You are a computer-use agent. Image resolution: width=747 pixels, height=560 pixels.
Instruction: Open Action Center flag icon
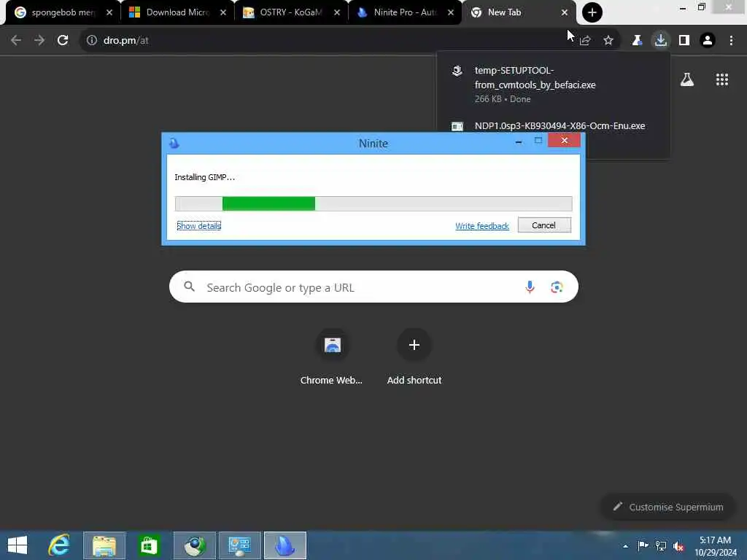(x=643, y=545)
